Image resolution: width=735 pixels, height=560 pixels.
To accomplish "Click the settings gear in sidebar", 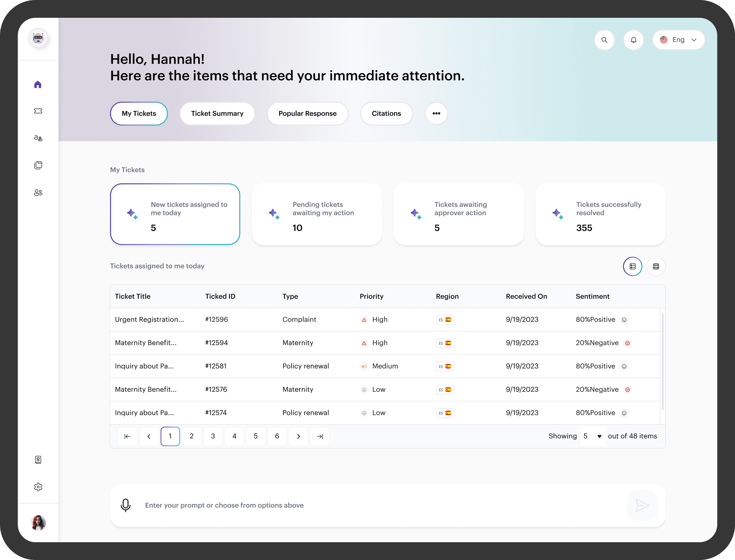I will coord(38,487).
